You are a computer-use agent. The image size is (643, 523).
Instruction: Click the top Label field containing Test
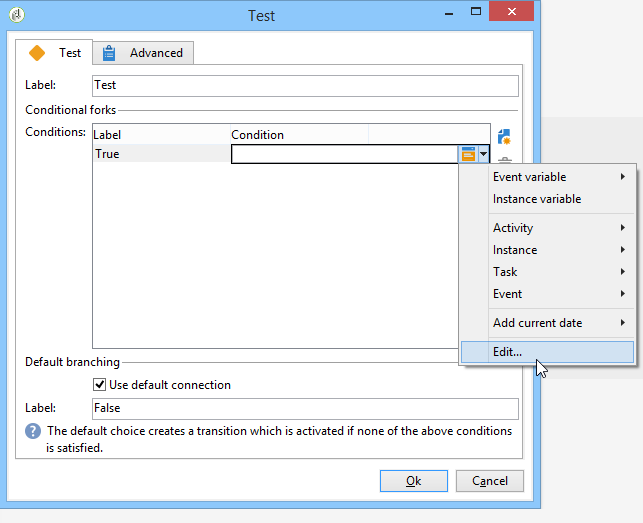pyautogui.click(x=306, y=85)
